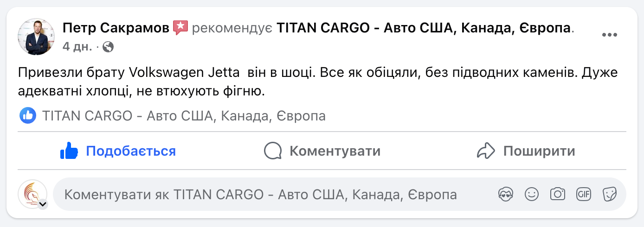This screenshot has height=227, width=644.
Task: Click the three-dots post options icon
Action: pyautogui.click(x=611, y=35)
